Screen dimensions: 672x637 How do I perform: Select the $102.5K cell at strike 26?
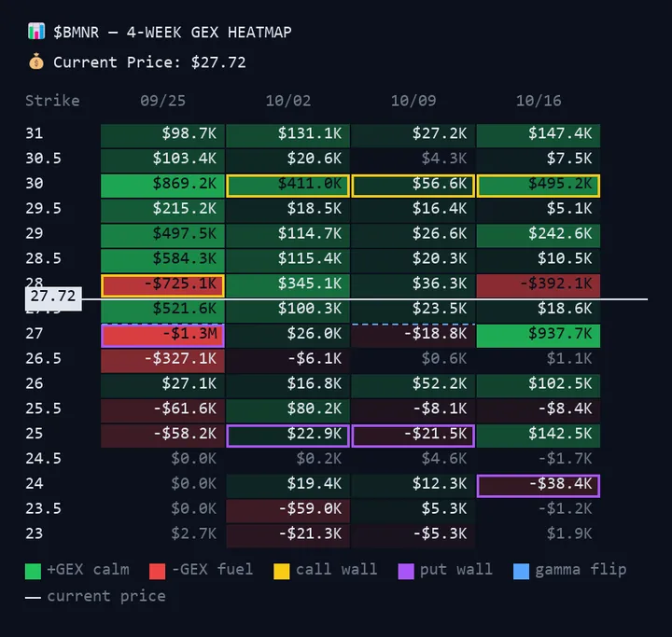[539, 386]
